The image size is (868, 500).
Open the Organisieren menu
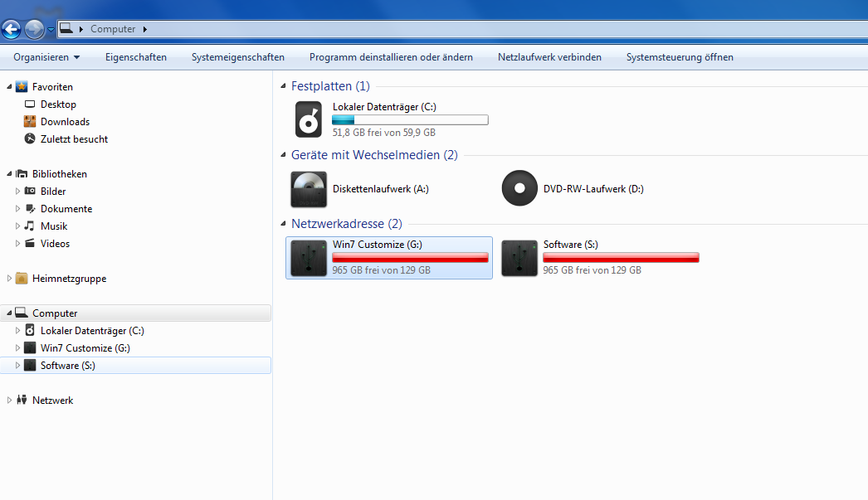coord(46,57)
